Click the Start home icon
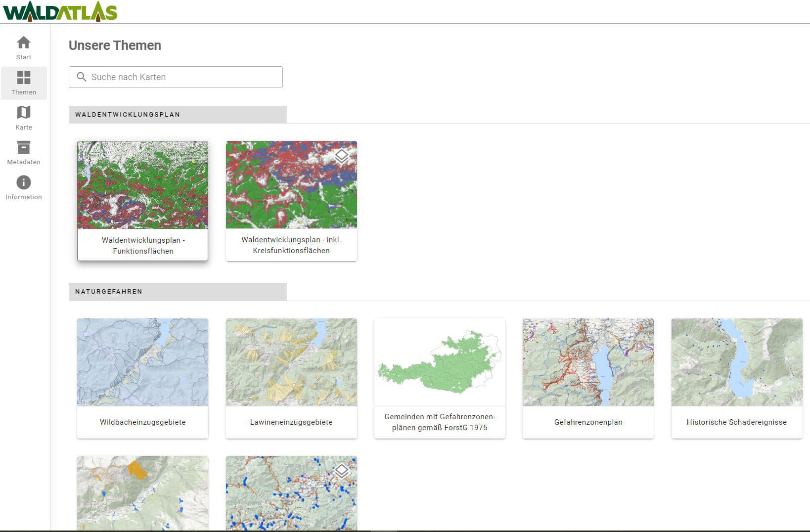The image size is (810, 532). coord(23,43)
